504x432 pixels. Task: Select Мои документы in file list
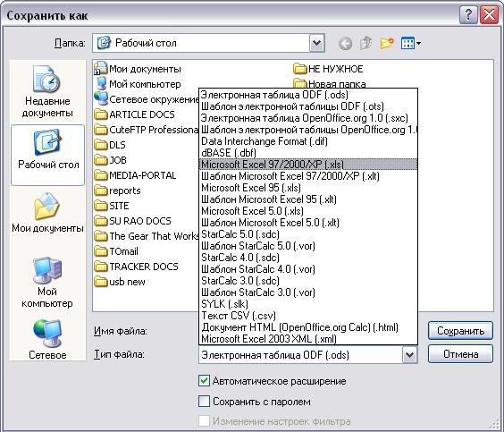138,69
